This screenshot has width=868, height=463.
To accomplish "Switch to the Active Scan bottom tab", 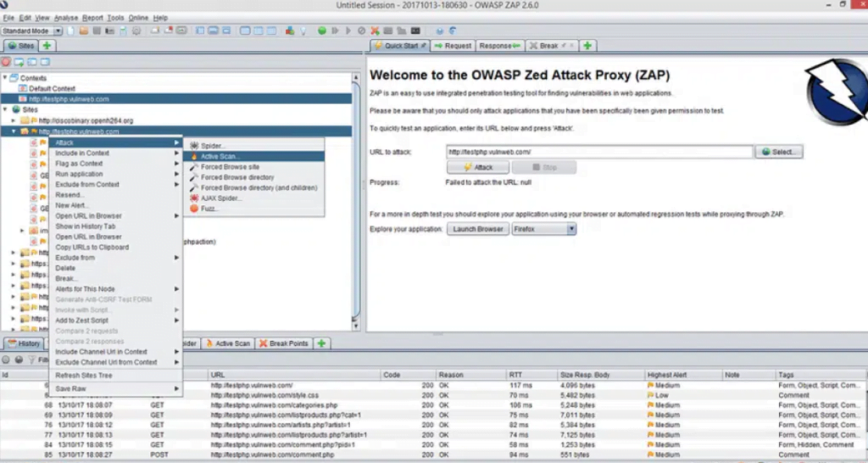I will (227, 343).
